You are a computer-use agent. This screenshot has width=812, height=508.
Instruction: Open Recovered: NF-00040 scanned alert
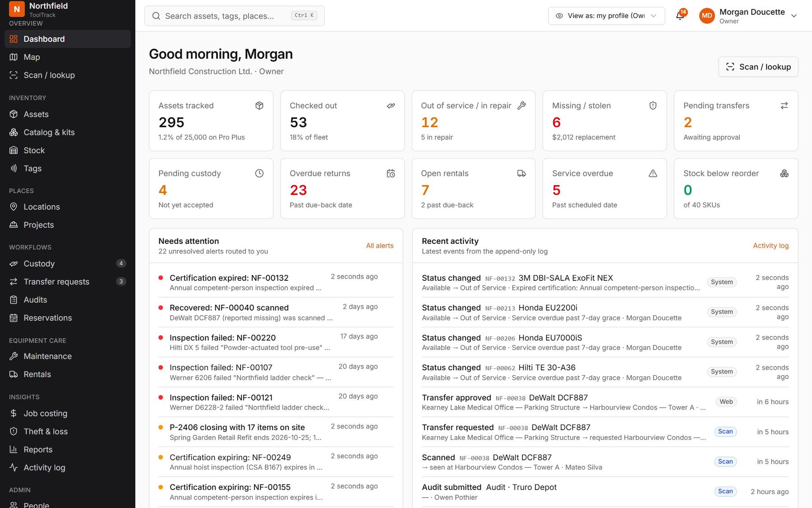point(276,312)
